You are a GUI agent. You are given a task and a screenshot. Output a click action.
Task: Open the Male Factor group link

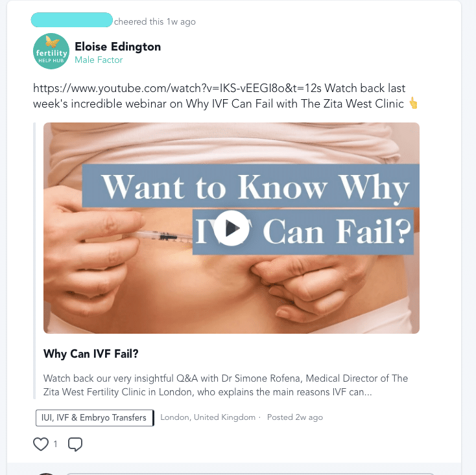point(99,60)
